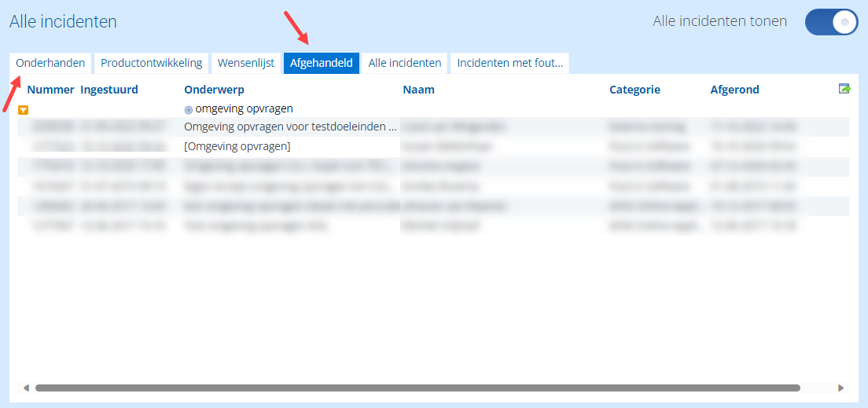Viewport: 868px width, 408px height.
Task: Open incident Omgeving opvragen voor testdoeleinden
Action: pos(291,127)
